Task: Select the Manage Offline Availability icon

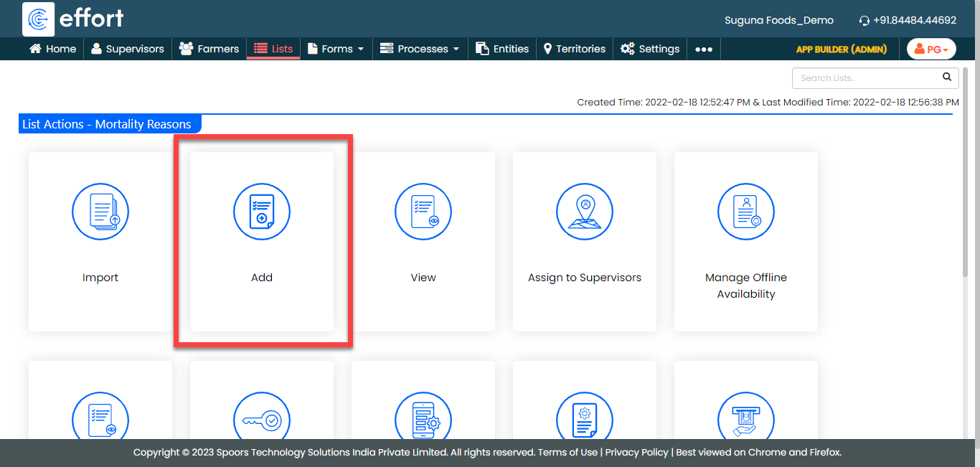Action: 746,211
